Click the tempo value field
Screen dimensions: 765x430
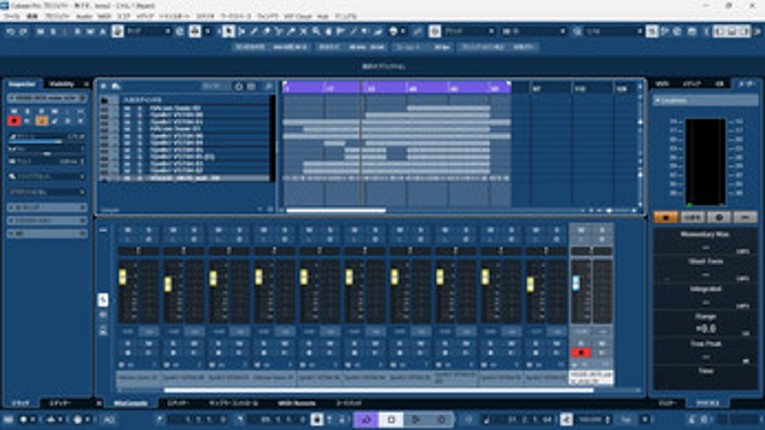pos(590,419)
